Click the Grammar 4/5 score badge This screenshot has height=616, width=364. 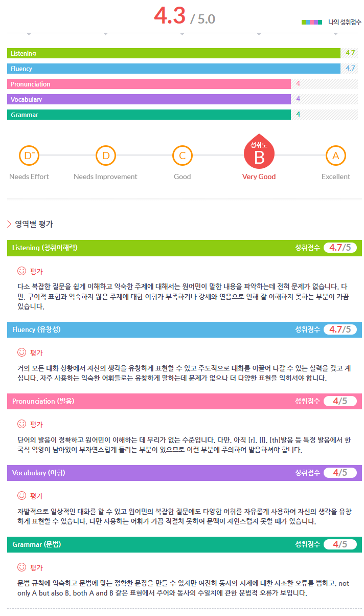340,544
